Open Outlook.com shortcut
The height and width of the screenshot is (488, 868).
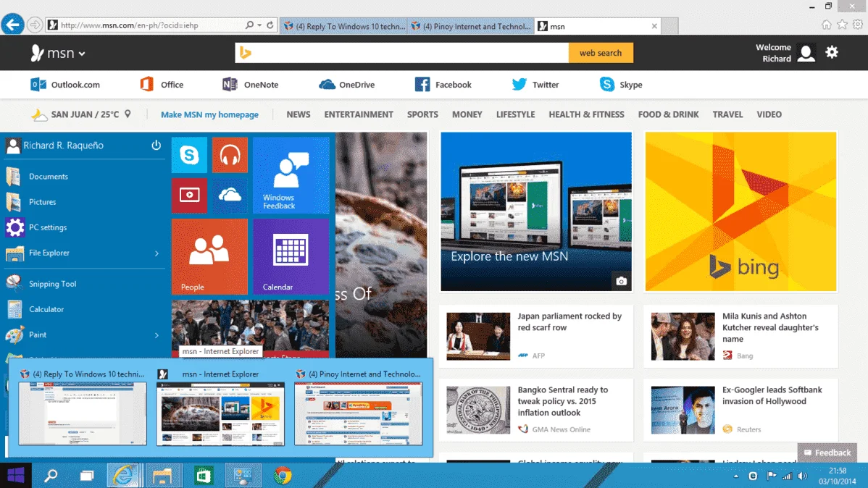[65, 85]
